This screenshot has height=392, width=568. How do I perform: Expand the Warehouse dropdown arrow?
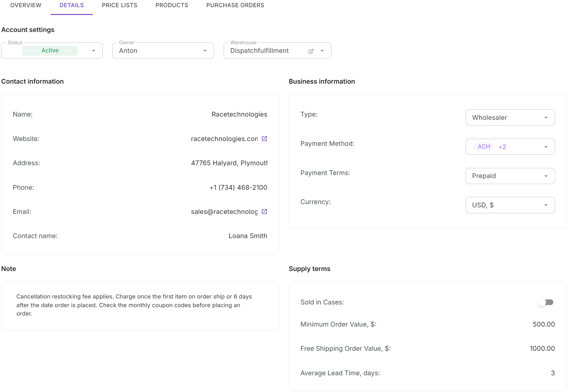click(322, 51)
